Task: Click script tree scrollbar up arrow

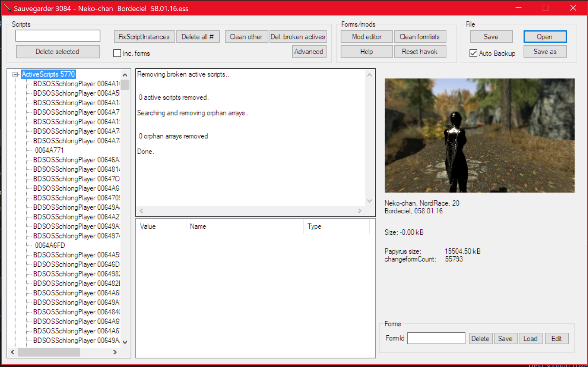Action: (125, 75)
